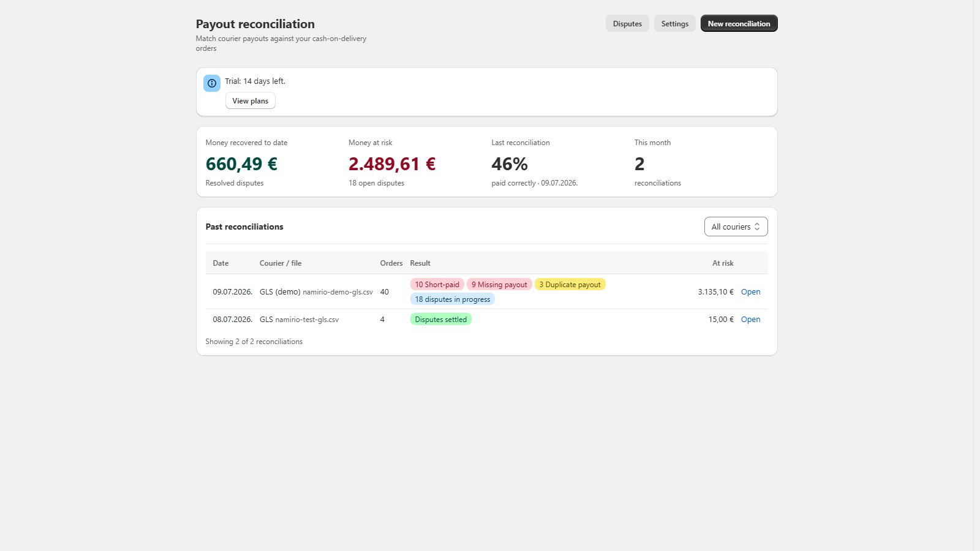
Task: Start a New reconciliation
Action: click(x=739, y=24)
